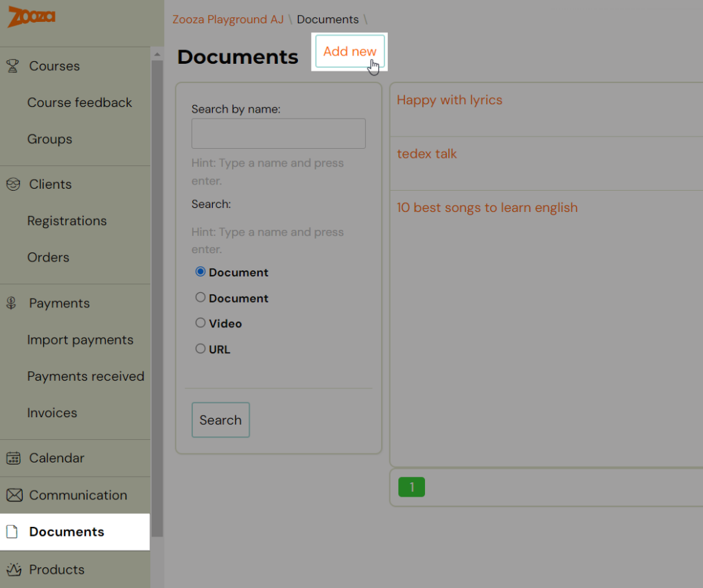This screenshot has height=588, width=703.
Task: Click the Search by name: label
Action: coord(236,109)
